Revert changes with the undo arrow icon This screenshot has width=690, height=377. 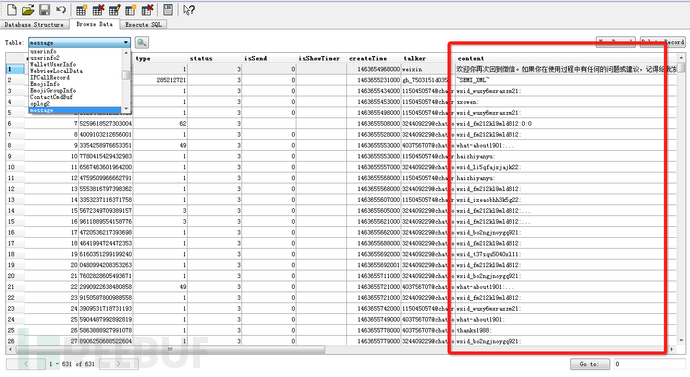pyautogui.click(x=61, y=10)
